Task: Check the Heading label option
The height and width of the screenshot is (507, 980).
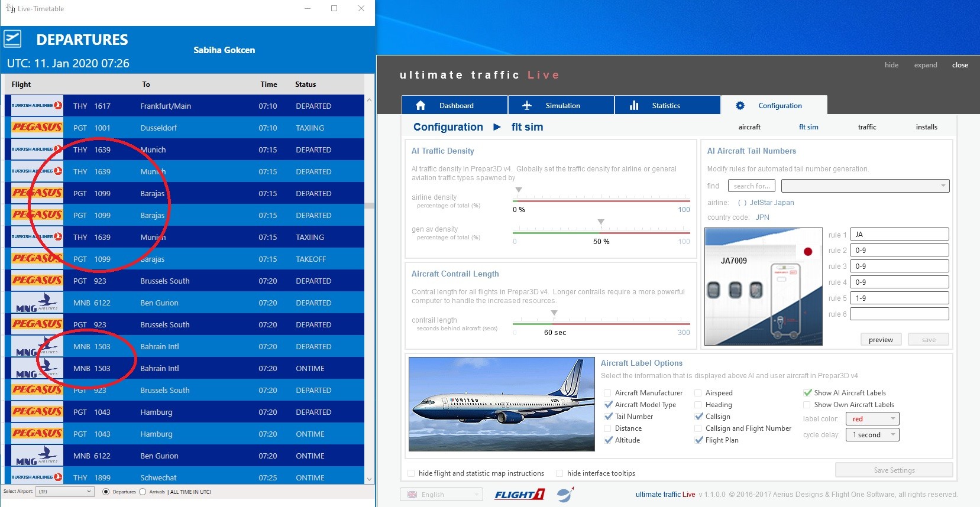Action: pyautogui.click(x=698, y=405)
